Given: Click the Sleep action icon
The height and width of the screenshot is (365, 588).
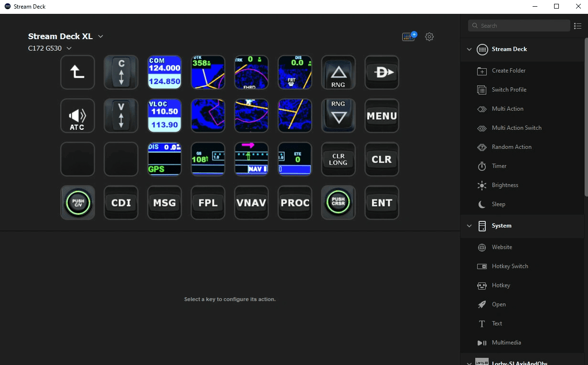Looking at the screenshot, I should [x=482, y=204].
